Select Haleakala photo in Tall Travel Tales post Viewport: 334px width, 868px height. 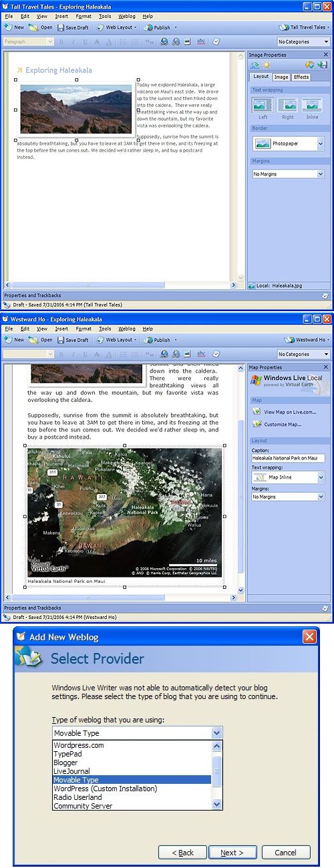point(76,110)
